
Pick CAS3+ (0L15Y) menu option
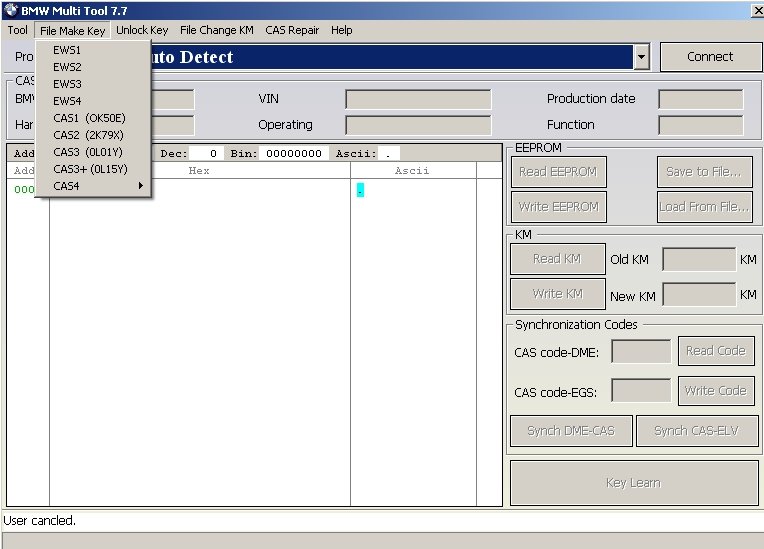coord(90,169)
